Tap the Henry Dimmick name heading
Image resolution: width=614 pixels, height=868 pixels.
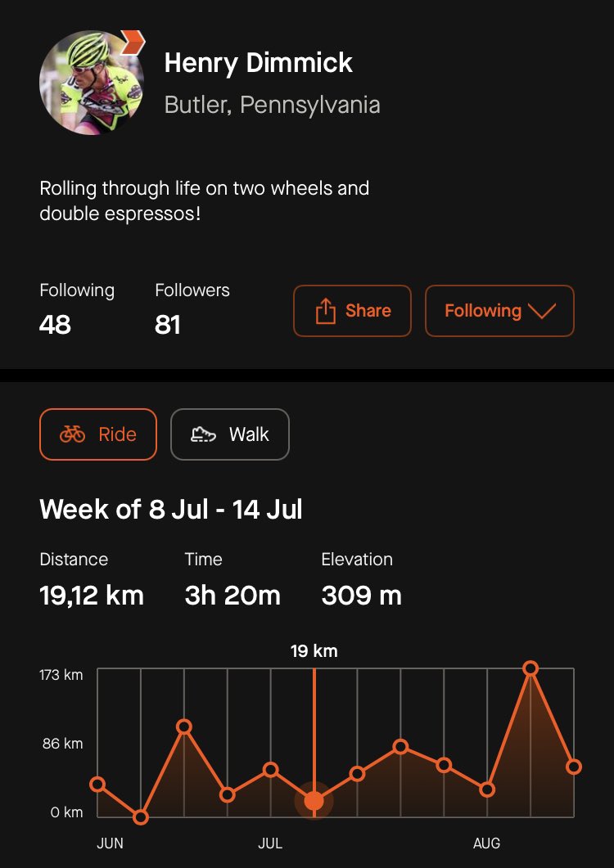pos(259,64)
